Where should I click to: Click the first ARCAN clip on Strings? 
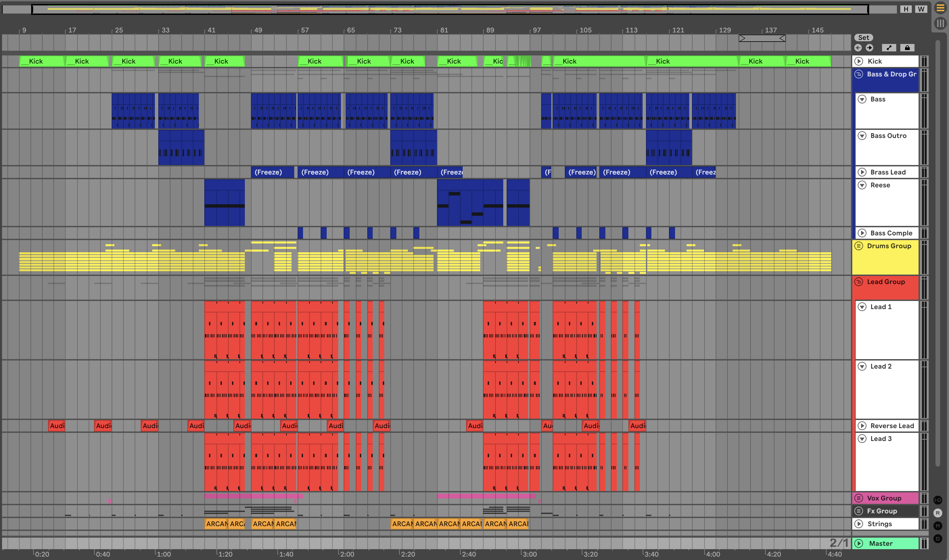216,524
